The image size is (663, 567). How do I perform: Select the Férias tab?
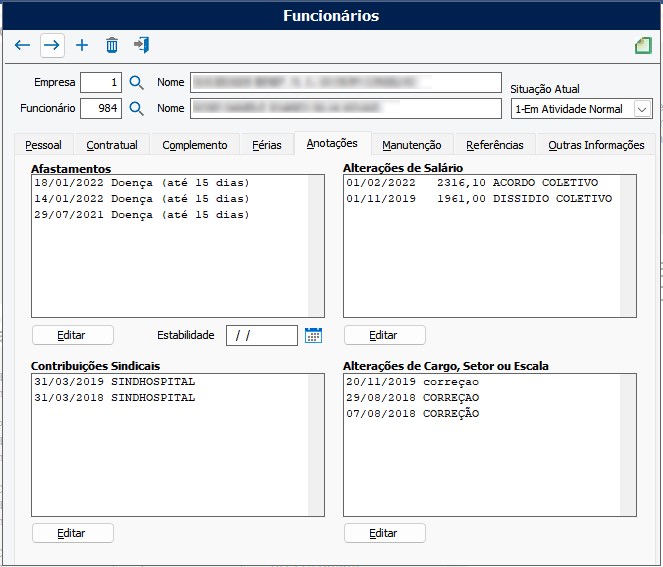click(x=267, y=145)
